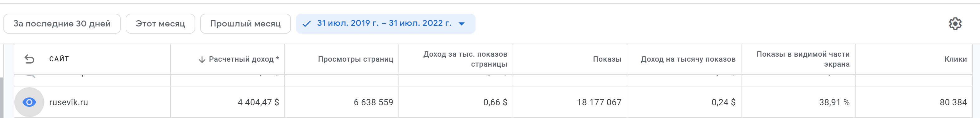Click the checkmark in the date range chip
Viewport: 980px width, 118px height.
click(306, 24)
